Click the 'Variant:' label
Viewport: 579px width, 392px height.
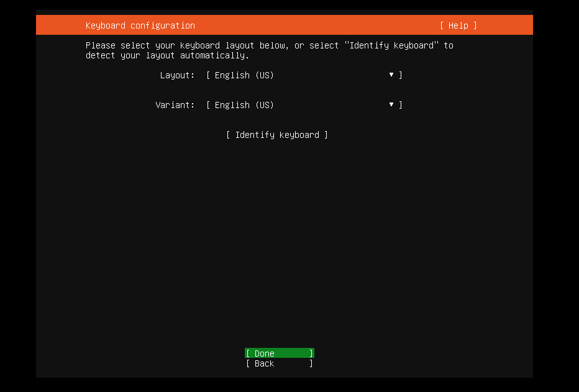[x=175, y=105]
